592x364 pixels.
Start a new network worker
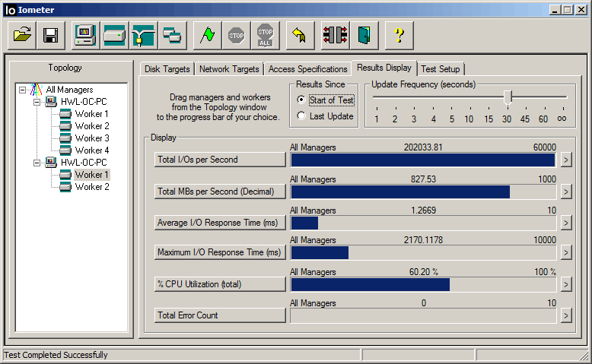144,36
